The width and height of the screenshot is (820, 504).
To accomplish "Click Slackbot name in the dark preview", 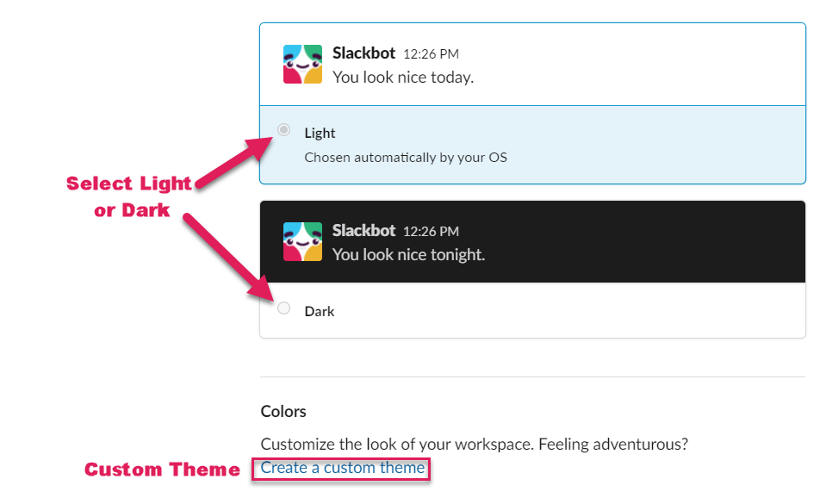I will pos(364,231).
